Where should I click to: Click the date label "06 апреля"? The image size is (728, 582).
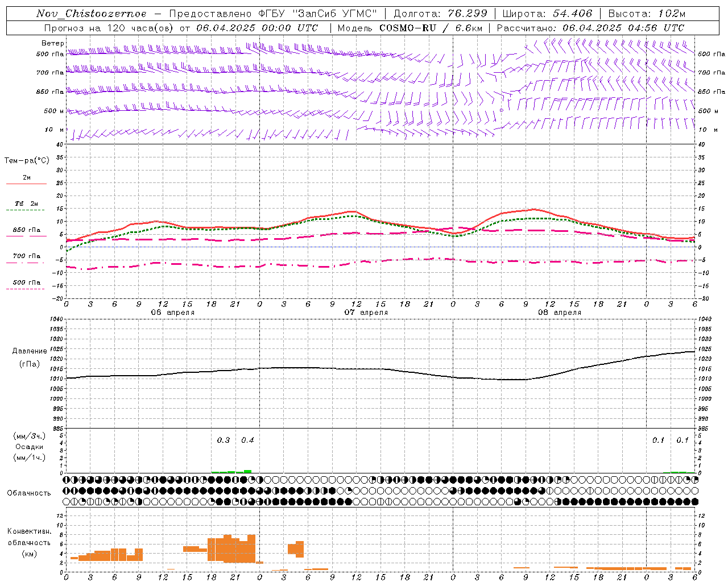172,313
